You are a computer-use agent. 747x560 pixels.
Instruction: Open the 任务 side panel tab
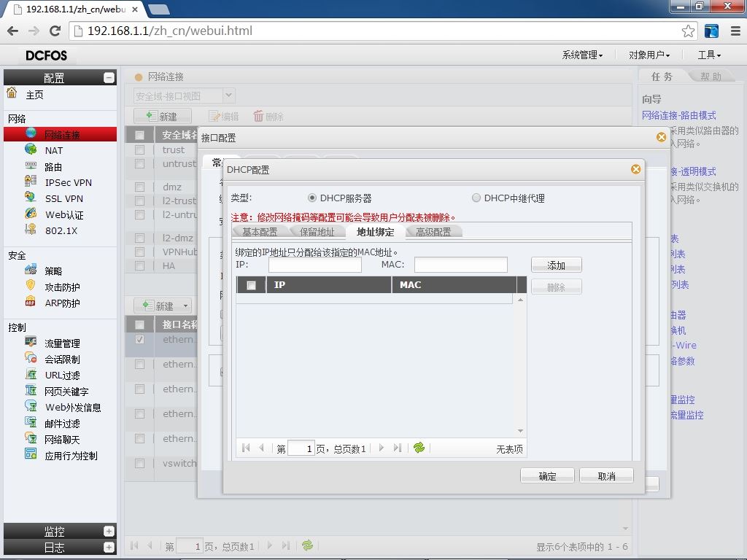click(x=662, y=76)
